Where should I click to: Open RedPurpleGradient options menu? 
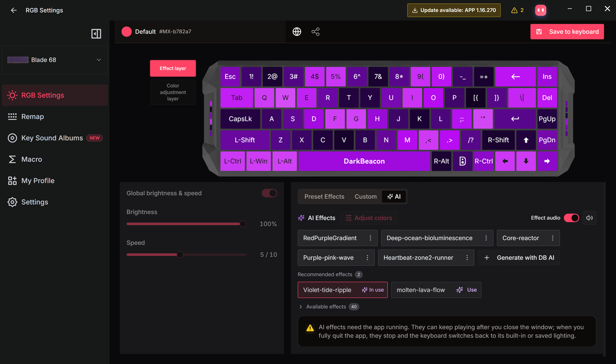370,238
